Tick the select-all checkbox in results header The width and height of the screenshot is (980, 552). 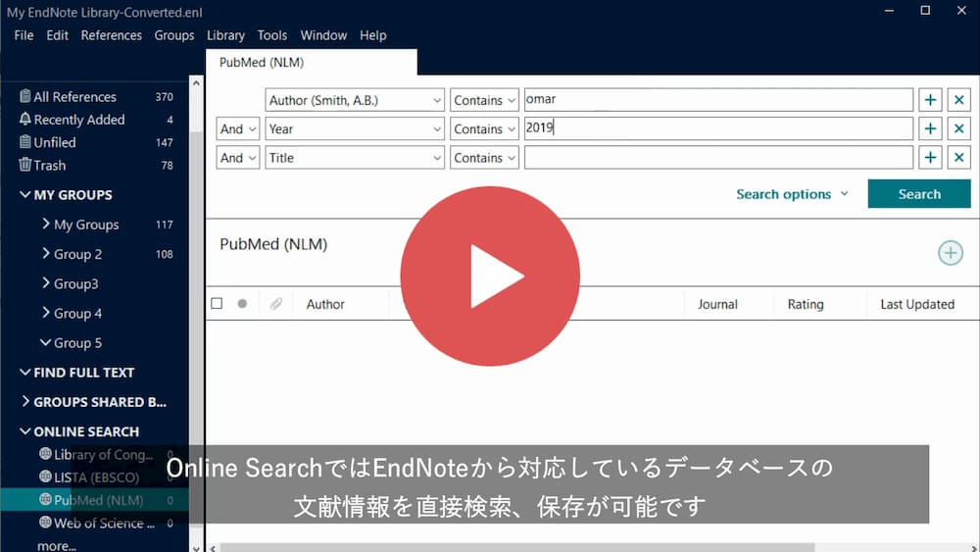coord(217,304)
